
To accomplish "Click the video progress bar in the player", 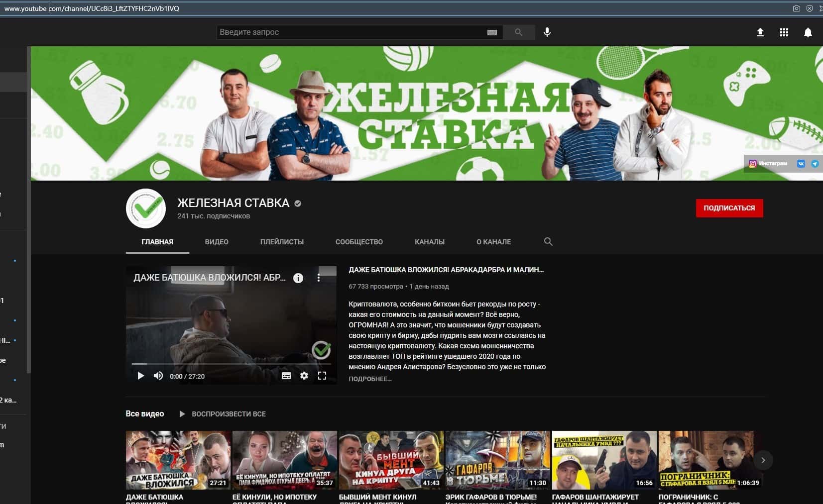I will (231, 364).
